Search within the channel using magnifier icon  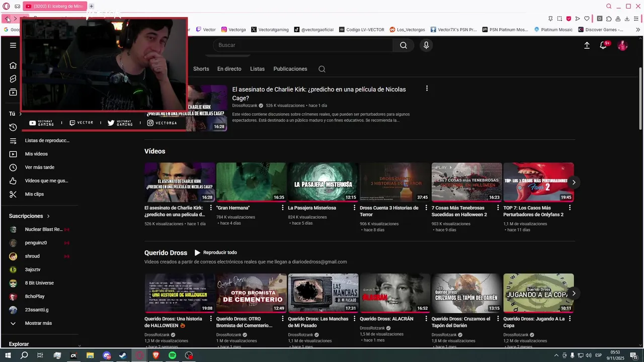[322, 69]
